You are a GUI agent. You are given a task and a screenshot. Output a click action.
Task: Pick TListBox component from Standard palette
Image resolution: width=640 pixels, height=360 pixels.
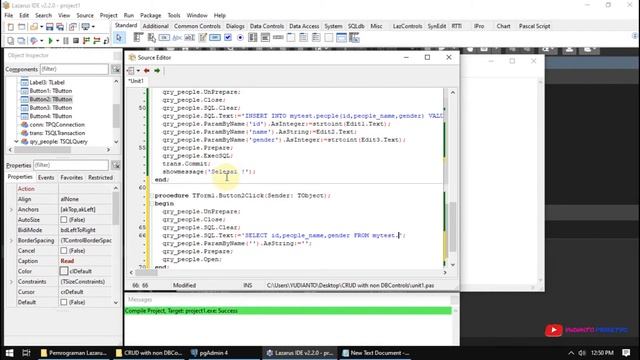click(x=253, y=38)
